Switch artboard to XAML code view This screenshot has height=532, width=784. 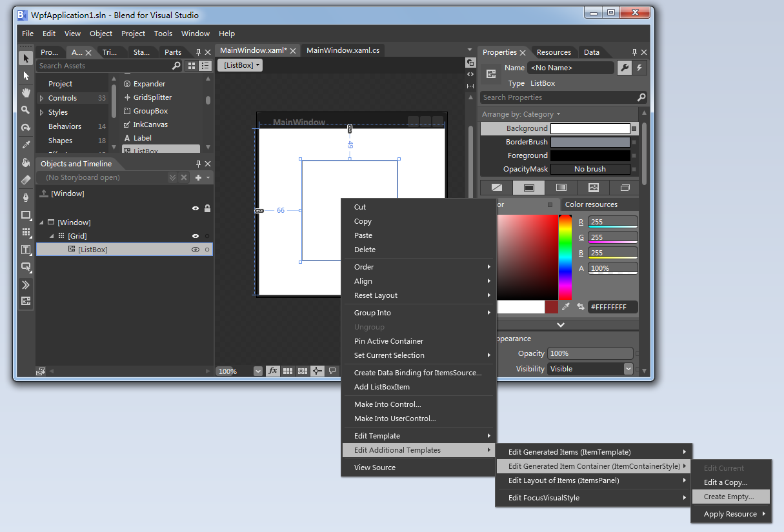tap(470, 74)
